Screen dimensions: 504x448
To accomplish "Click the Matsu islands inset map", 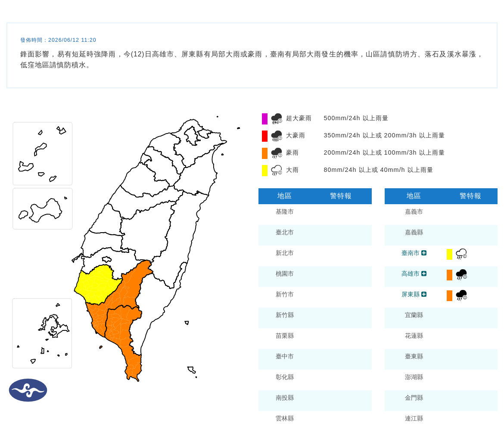I will click(x=42, y=154).
